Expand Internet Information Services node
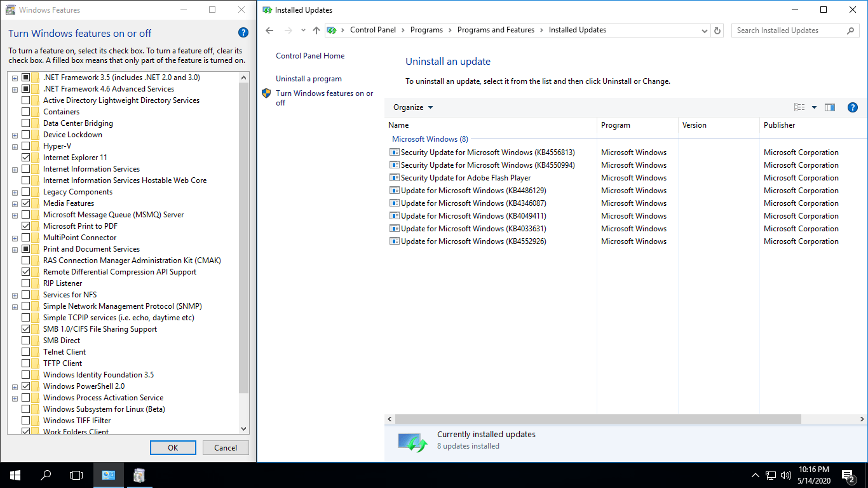Screen dimensions: 868x488 pos(15,169)
